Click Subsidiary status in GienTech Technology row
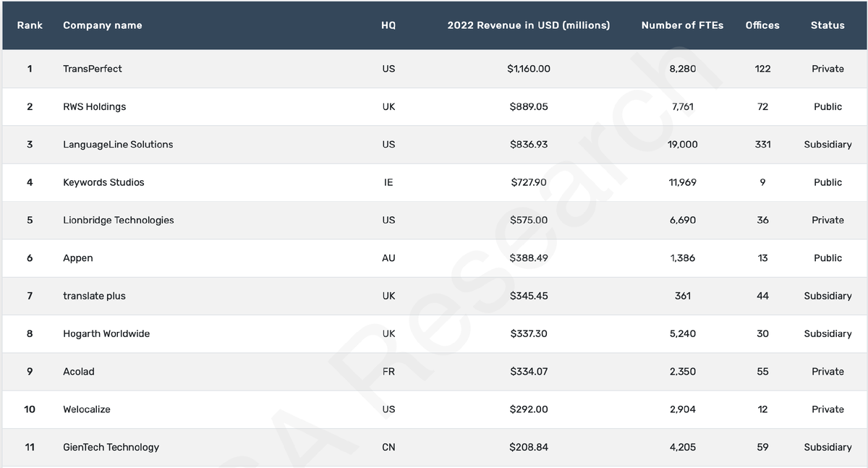Screen dimensions: 868x468 [827, 447]
